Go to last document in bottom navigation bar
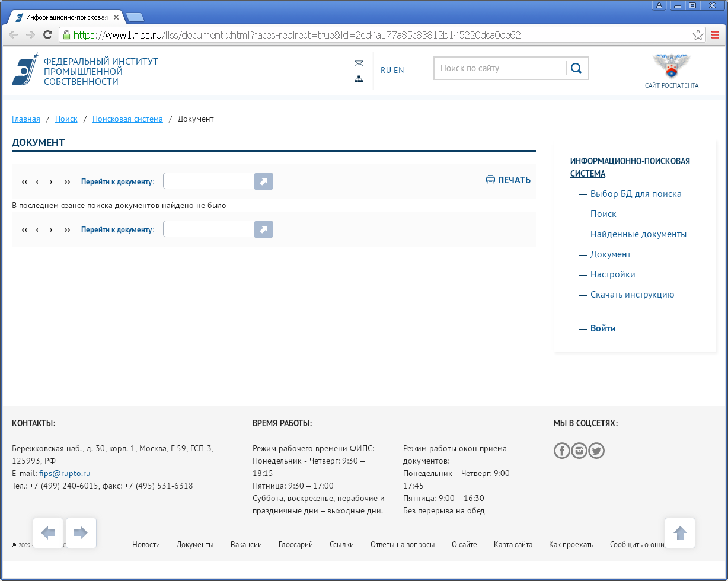Screen dimensions: 728x581 (67, 229)
